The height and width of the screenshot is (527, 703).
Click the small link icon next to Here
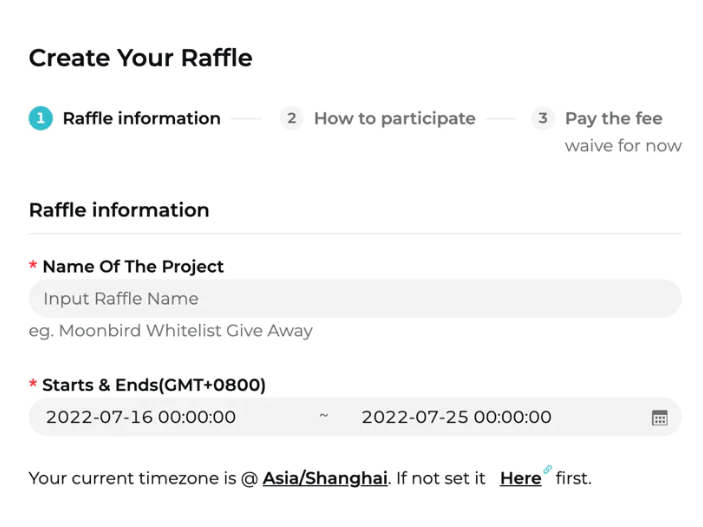(x=547, y=470)
